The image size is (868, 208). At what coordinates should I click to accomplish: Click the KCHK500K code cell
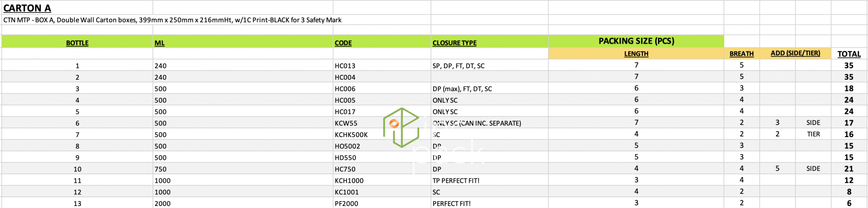351,135
